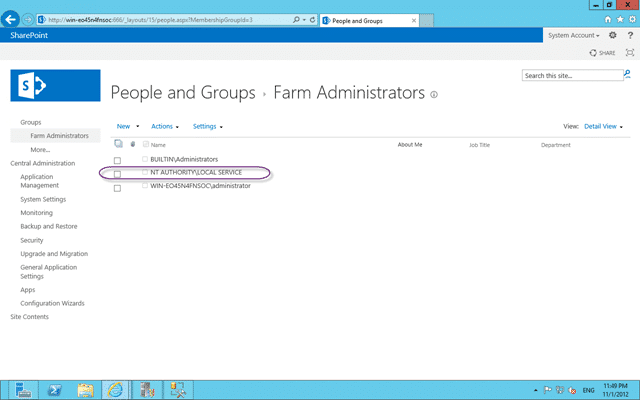This screenshot has width=640, height=400.
Task: Click the browser Home icon
Action: pos(608,19)
